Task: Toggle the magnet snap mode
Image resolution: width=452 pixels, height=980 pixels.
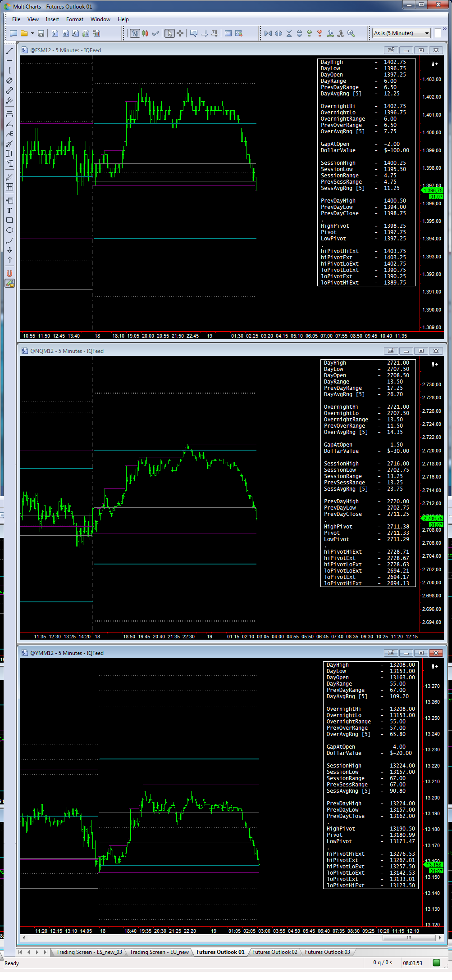Action: 9,273
